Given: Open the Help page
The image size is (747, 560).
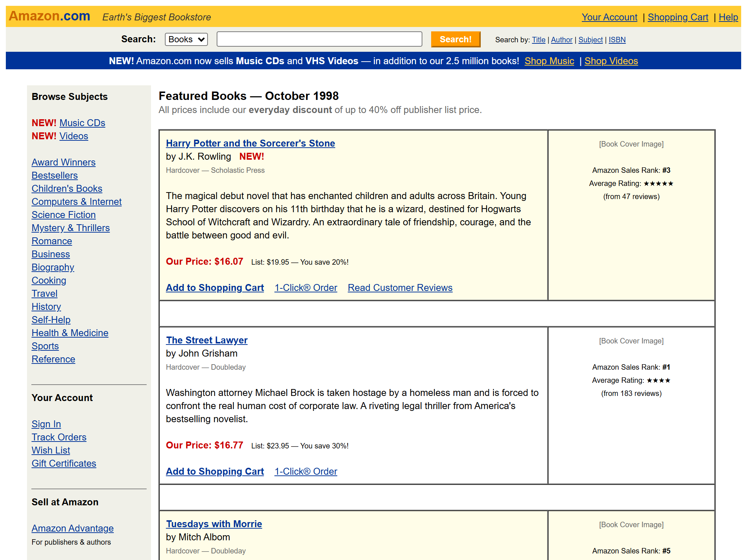Looking at the screenshot, I should [728, 17].
